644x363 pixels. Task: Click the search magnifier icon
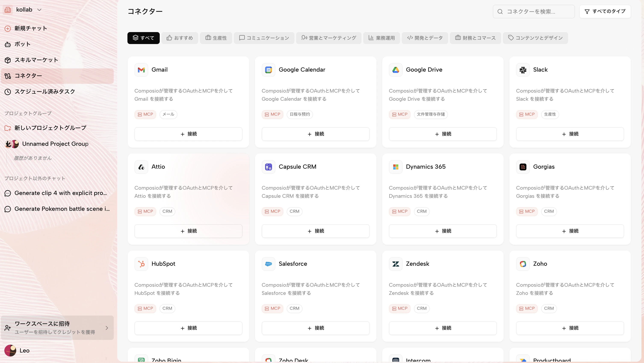500,12
